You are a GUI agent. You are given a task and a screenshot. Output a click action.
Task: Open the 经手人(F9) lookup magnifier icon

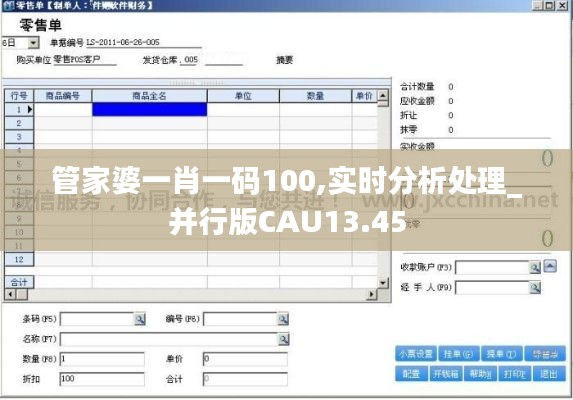click(535, 288)
